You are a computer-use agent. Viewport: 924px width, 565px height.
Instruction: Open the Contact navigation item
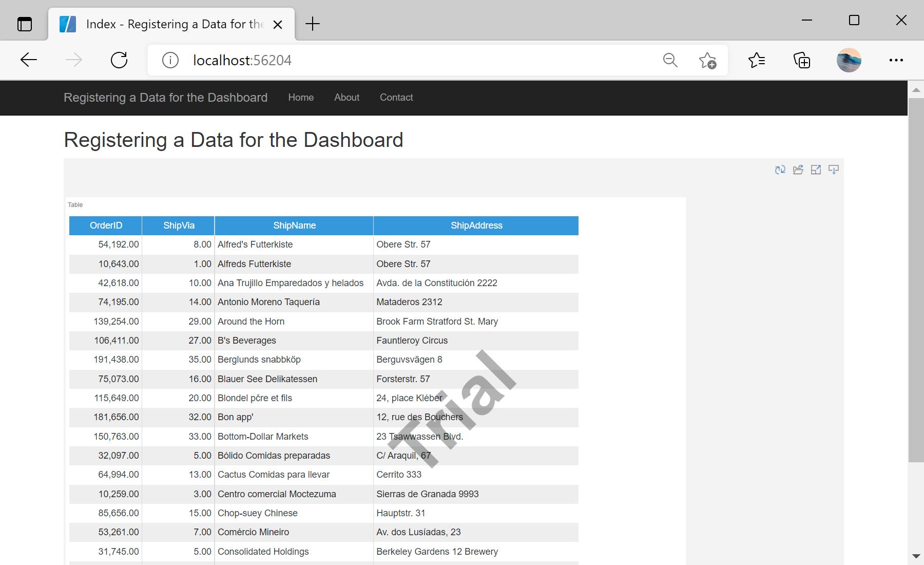click(x=396, y=97)
